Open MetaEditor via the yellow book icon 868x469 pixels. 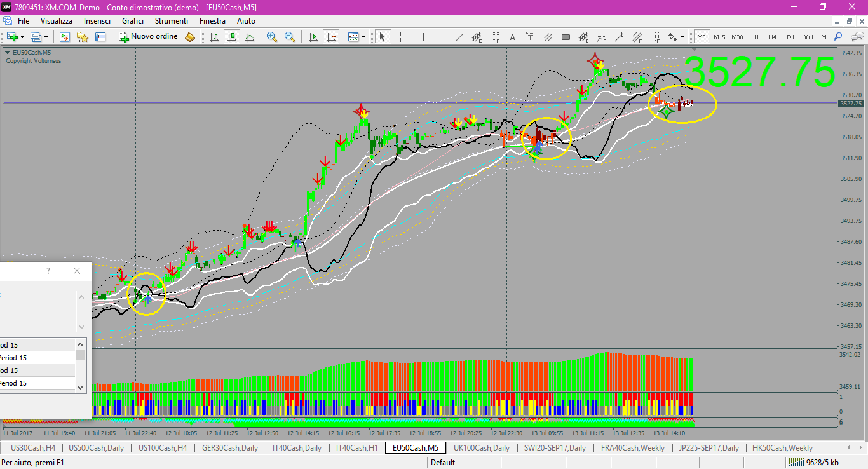point(190,37)
